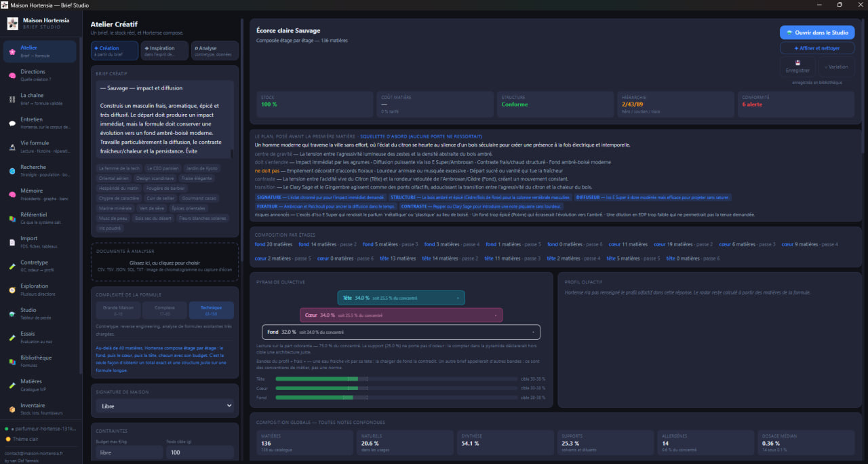868x464 pixels.
Task: Click the Contretype sidebar icon
Action: click(x=12, y=266)
